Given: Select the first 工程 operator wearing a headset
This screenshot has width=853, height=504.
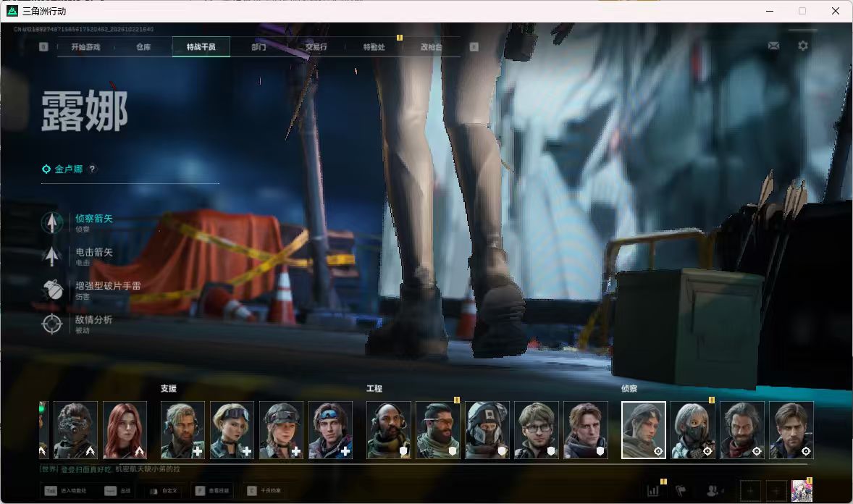Looking at the screenshot, I should 388,430.
